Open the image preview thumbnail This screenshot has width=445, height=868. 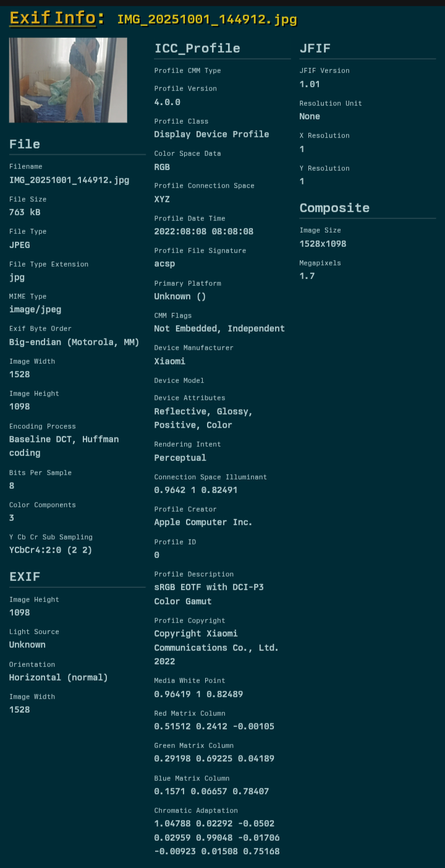pos(68,80)
